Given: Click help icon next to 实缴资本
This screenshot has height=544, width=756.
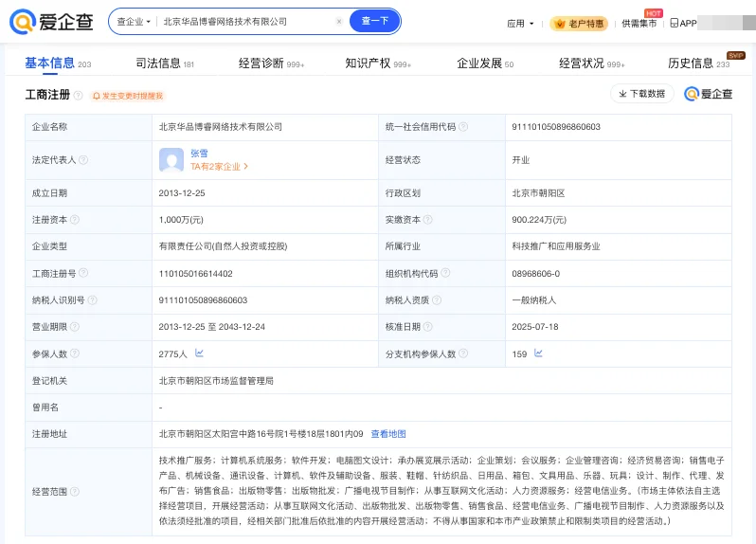Looking at the screenshot, I should [x=427, y=220].
